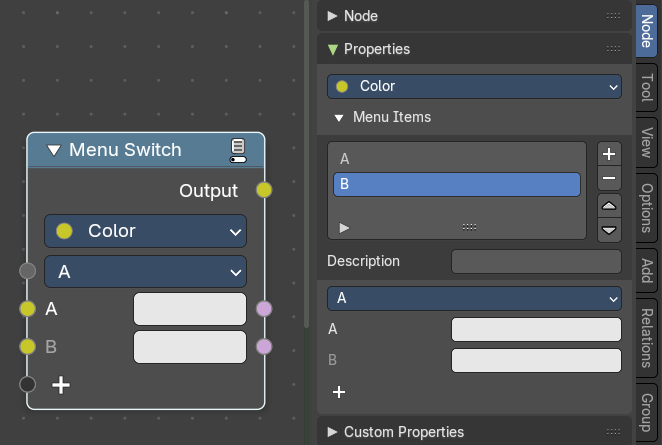Expand list filter options triangle
The width and height of the screenshot is (662, 445).
point(344,228)
